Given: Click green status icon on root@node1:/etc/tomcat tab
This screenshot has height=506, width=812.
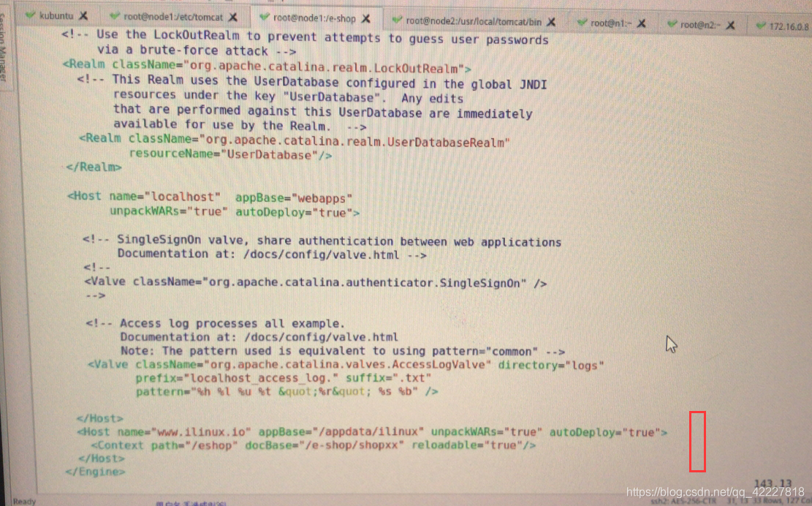Looking at the screenshot, I should click(x=115, y=17).
